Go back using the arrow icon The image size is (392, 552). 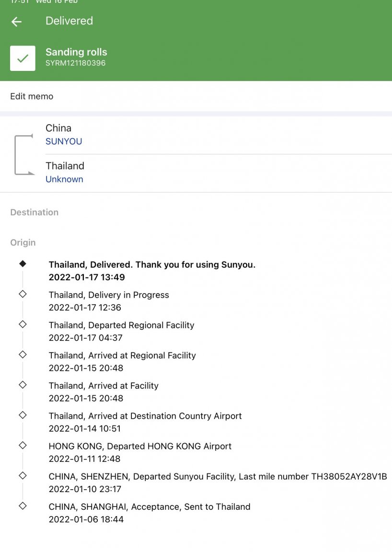[17, 22]
